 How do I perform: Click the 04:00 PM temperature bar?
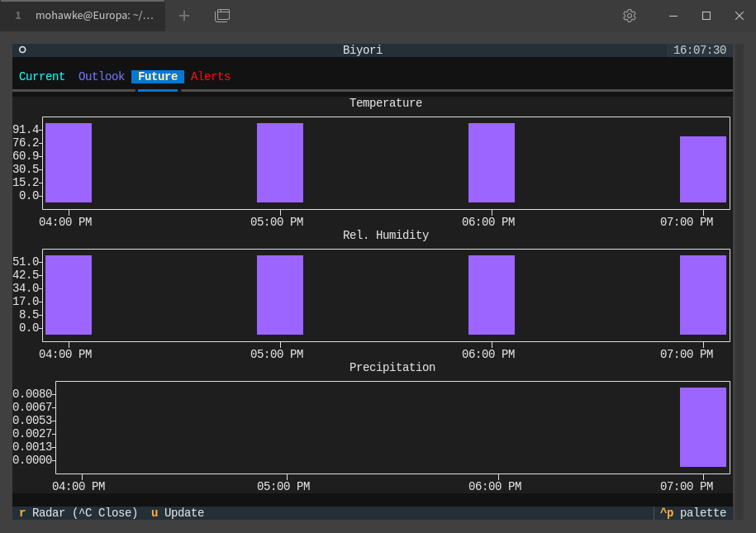click(69, 163)
